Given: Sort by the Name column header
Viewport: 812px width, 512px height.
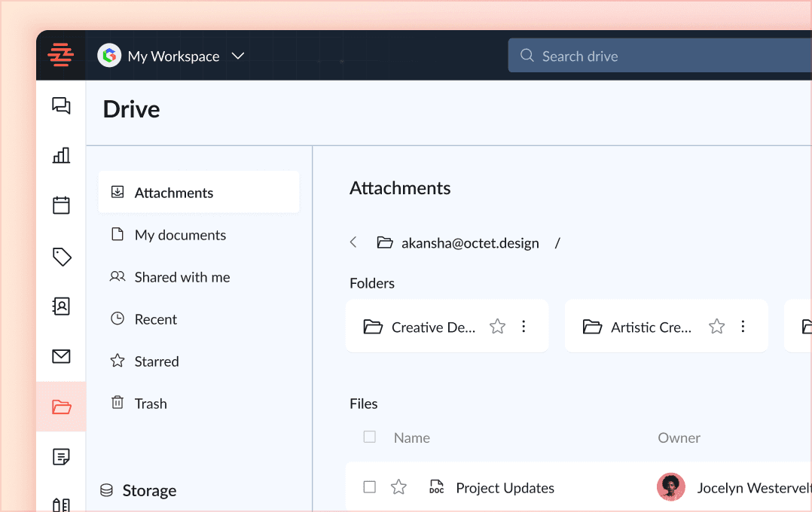Looking at the screenshot, I should click(x=412, y=437).
